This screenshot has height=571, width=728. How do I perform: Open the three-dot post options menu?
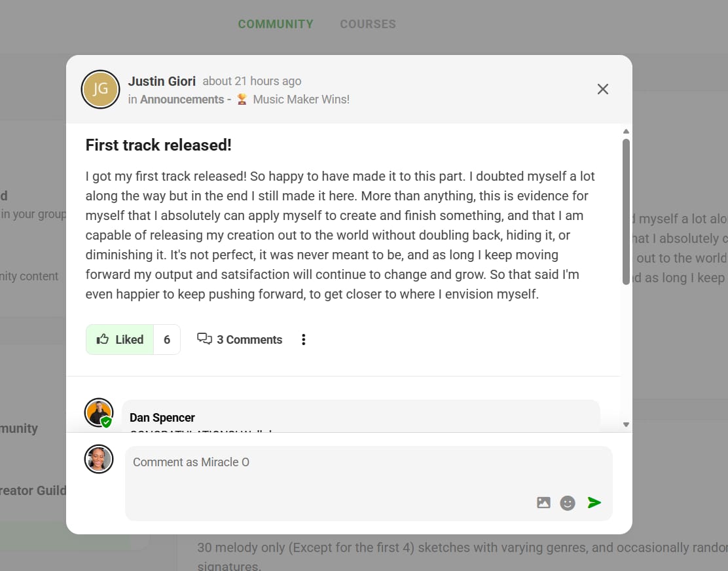pos(303,339)
